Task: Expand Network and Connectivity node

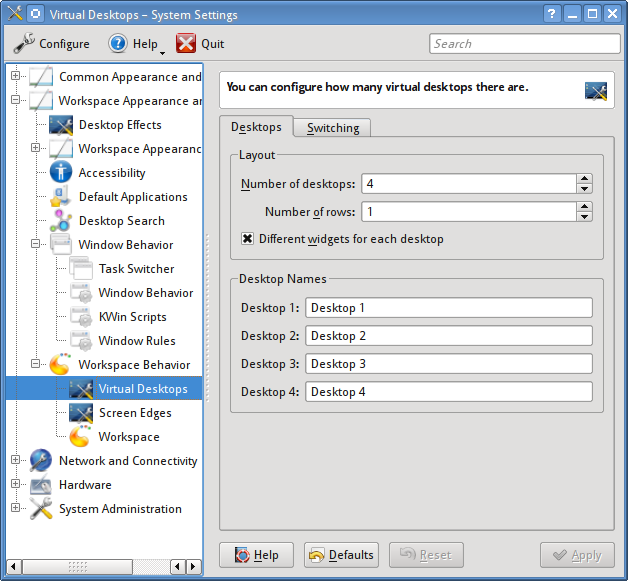Action: click(x=15, y=460)
